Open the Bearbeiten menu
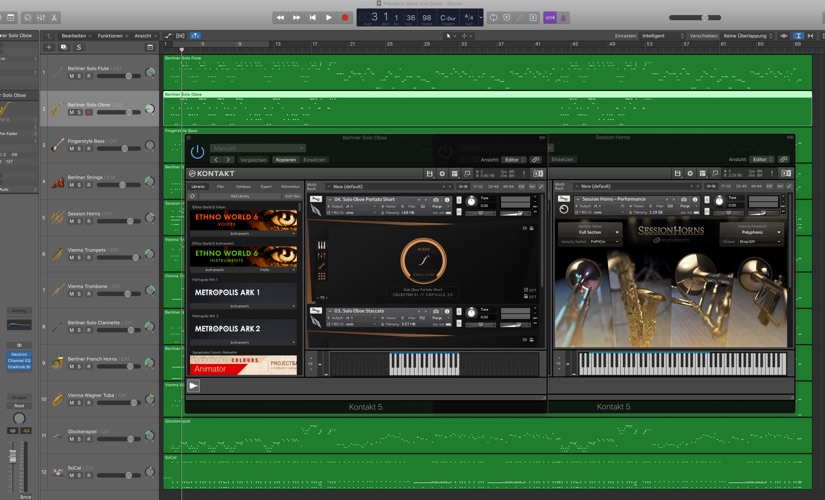Image resolution: width=825 pixels, height=500 pixels. tap(76, 36)
